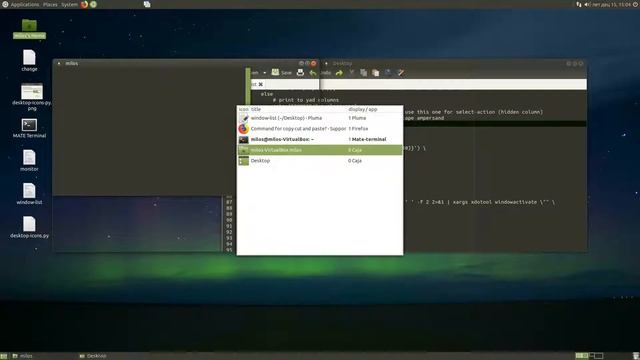Select the 'monitor' file on the desktop
The width and height of the screenshot is (640, 360).
[x=29, y=160]
